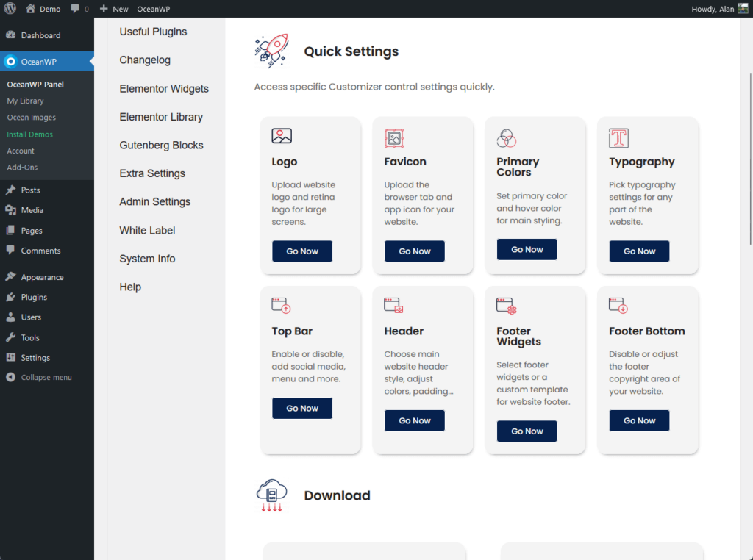Open the Changelog tab
Image resolution: width=753 pixels, height=560 pixels.
(x=145, y=60)
